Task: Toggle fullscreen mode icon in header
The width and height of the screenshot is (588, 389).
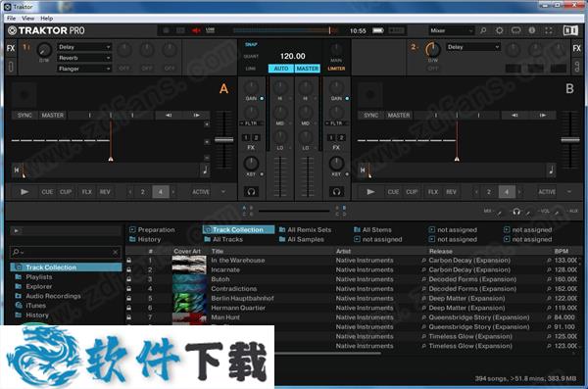Action: pos(549,30)
